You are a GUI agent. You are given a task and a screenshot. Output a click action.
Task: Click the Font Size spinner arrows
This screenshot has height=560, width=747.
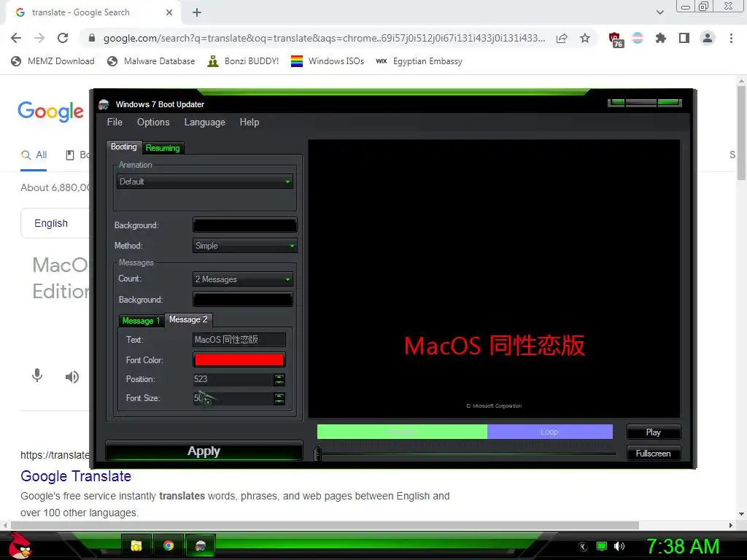(x=279, y=399)
